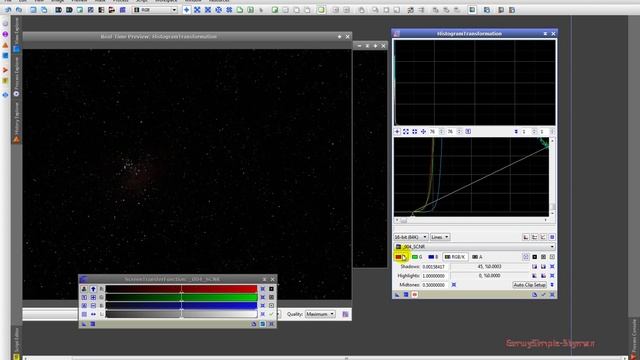Select the red channel in HistogramTransformation
The height and width of the screenshot is (360, 640).
(400, 257)
